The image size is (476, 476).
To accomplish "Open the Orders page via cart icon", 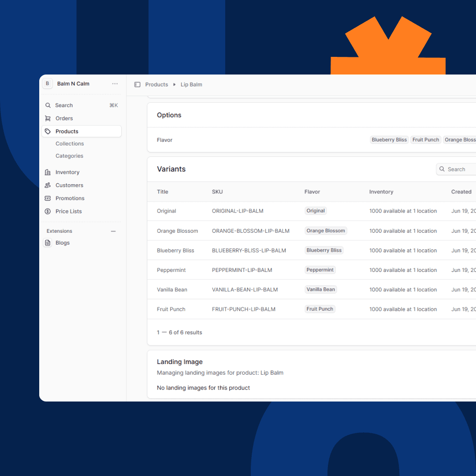I will pos(48,119).
